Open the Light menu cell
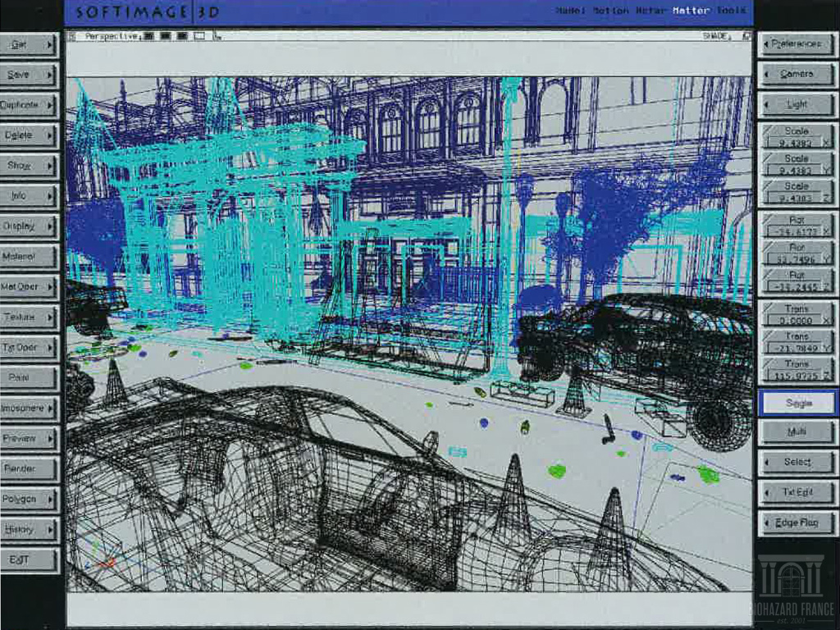840x630 pixels. pyautogui.click(x=797, y=104)
